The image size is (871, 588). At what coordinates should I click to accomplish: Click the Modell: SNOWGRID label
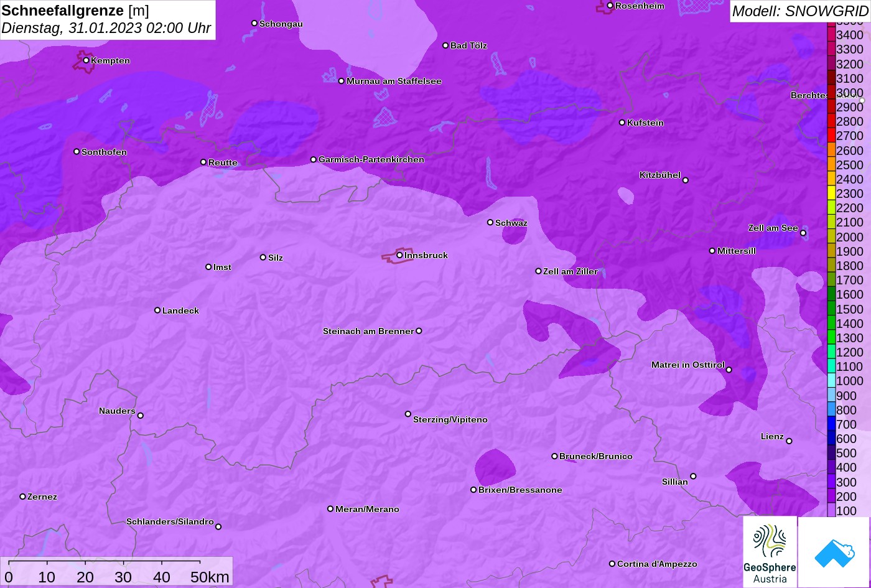point(799,11)
